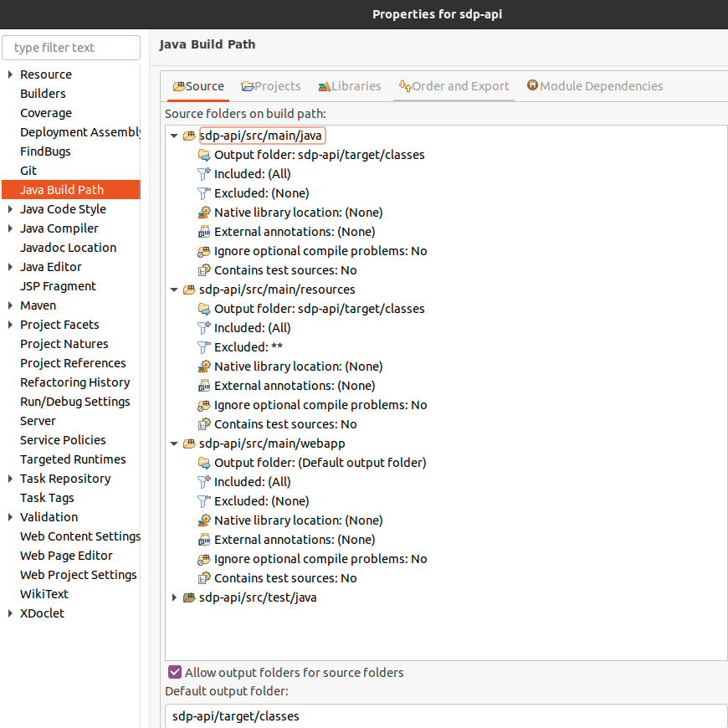Click the test sources icon under src/main/resources
The image size is (728, 728).
click(x=204, y=424)
